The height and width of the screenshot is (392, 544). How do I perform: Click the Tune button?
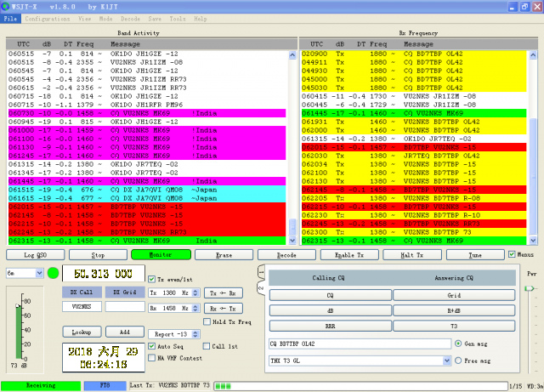(475, 255)
